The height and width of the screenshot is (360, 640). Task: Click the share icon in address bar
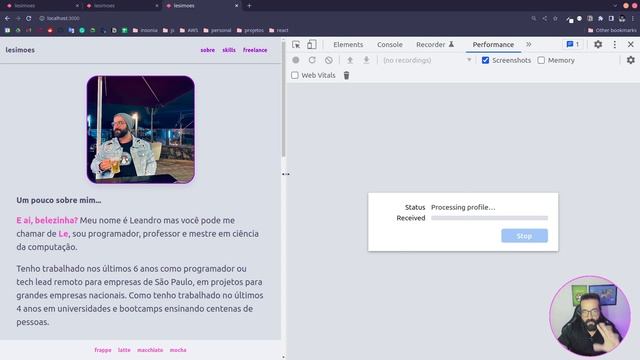pyautogui.click(x=544, y=18)
